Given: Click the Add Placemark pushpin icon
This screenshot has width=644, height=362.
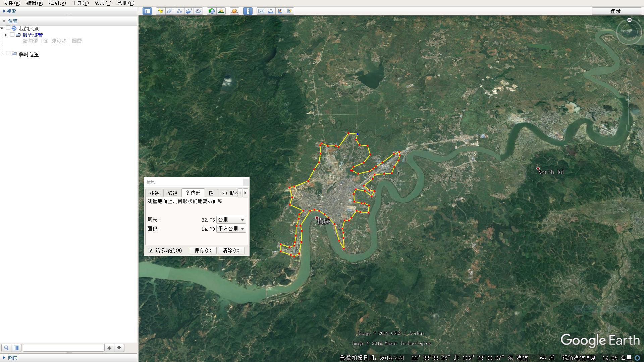Looking at the screenshot, I should coord(161,11).
